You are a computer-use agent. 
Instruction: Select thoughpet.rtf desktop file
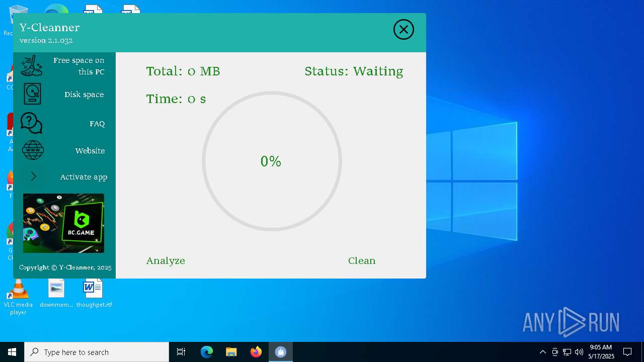(x=94, y=294)
